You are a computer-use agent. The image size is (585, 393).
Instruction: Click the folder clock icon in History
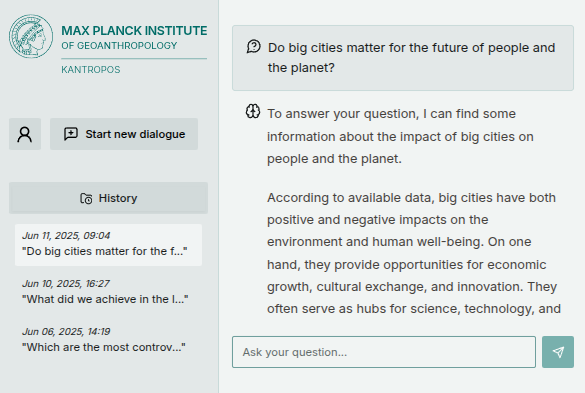[x=86, y=198]
